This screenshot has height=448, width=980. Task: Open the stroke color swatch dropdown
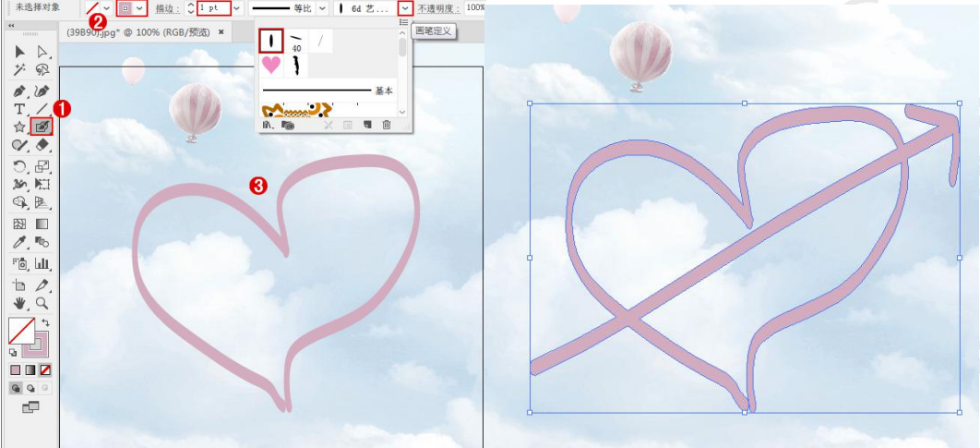[139, 7]
